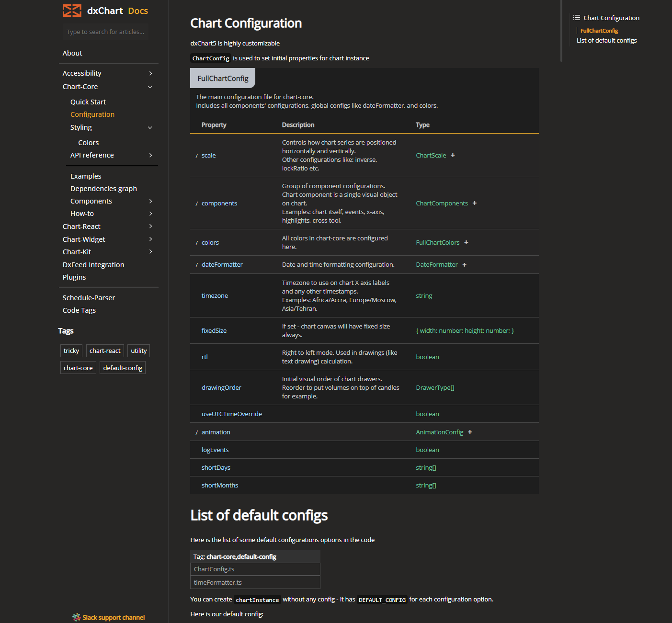672x623 pixels.
Task: Click the scale property link
Action: coord(208,156)
